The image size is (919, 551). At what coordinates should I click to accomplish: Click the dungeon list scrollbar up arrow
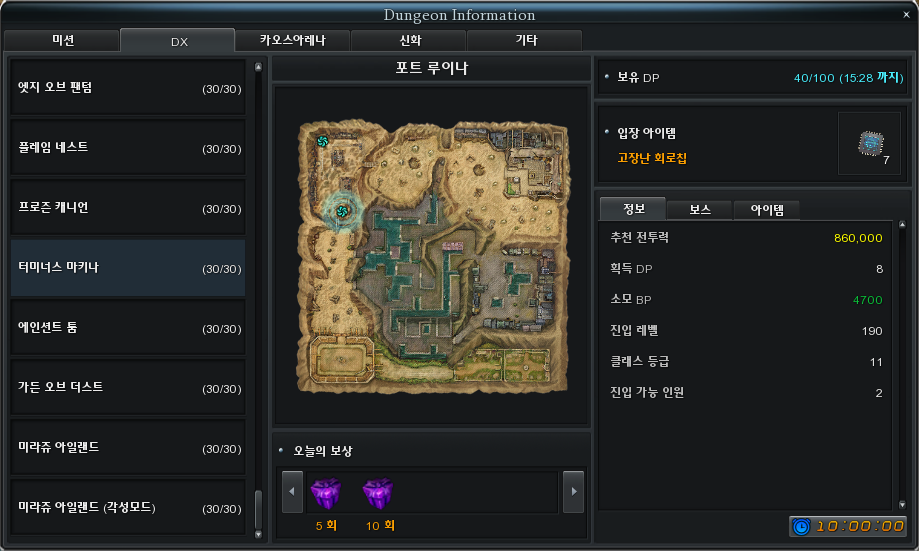click(x=258, y=67)
